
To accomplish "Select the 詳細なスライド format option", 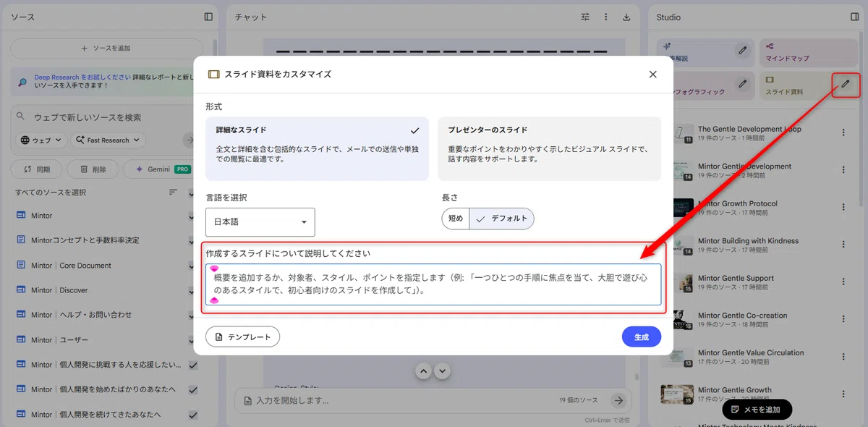I will point(316,148).
